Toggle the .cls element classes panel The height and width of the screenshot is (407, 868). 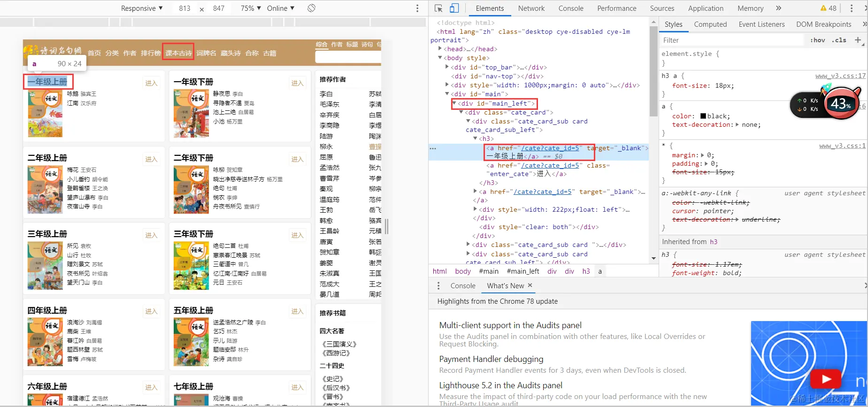(x=839, y=40)
